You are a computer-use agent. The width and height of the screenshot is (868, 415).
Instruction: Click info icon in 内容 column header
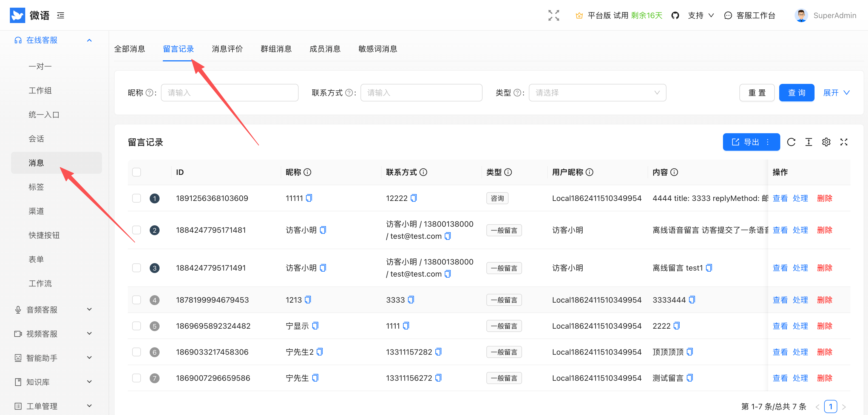pos(674,172)
